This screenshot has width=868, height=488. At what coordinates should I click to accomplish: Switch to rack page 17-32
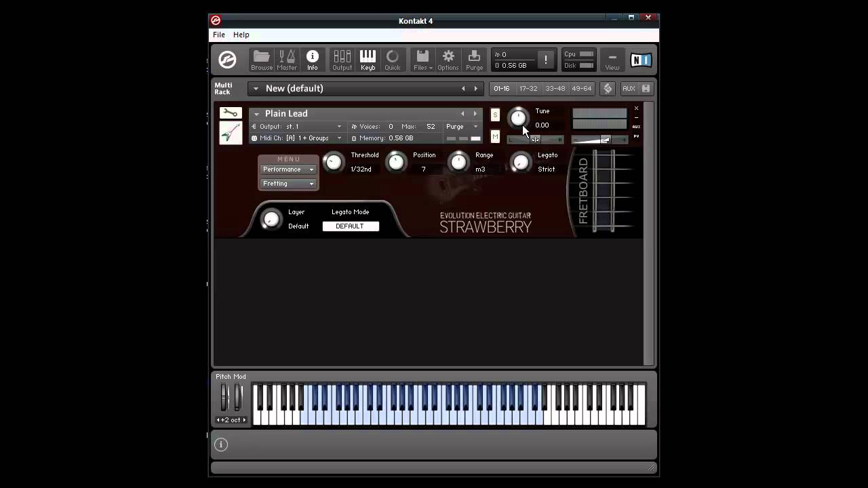click(x=528, y=89)
